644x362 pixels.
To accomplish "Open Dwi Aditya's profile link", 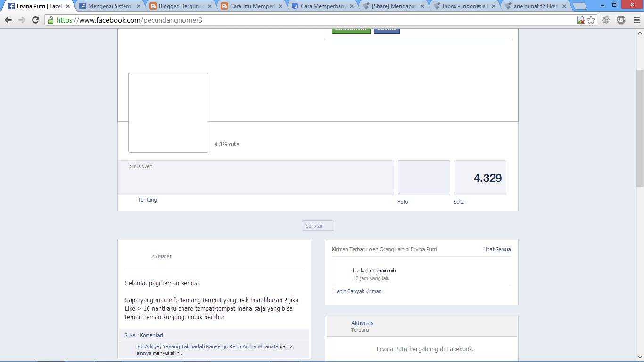I will [148, 346].
